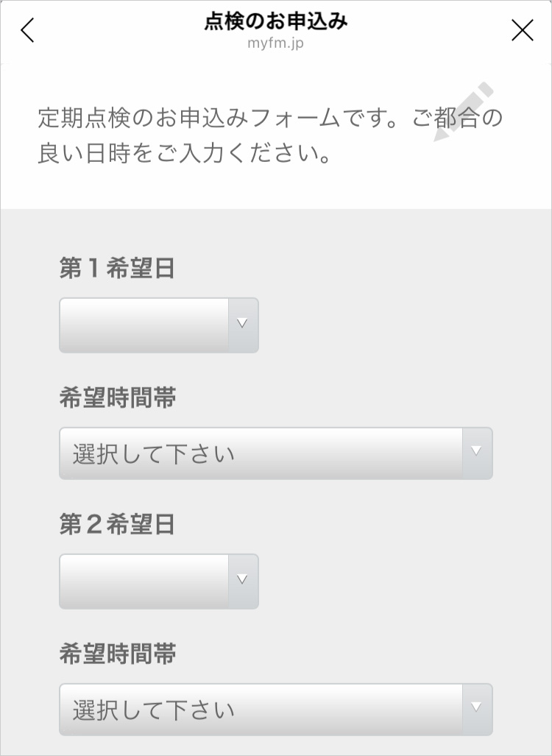Click arrow icon of second 希望時間帯 selector
Viewport: 552px width, 756px height.
476,707
